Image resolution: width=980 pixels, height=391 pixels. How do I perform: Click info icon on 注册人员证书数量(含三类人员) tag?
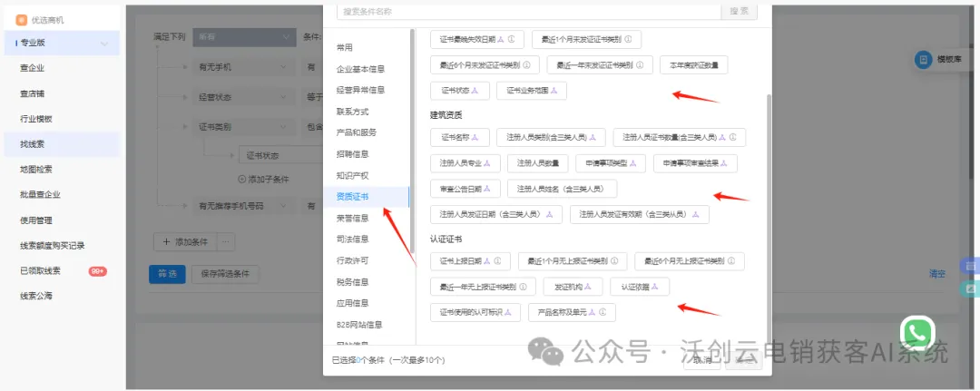pyautogui.click(x=732, y=137)
